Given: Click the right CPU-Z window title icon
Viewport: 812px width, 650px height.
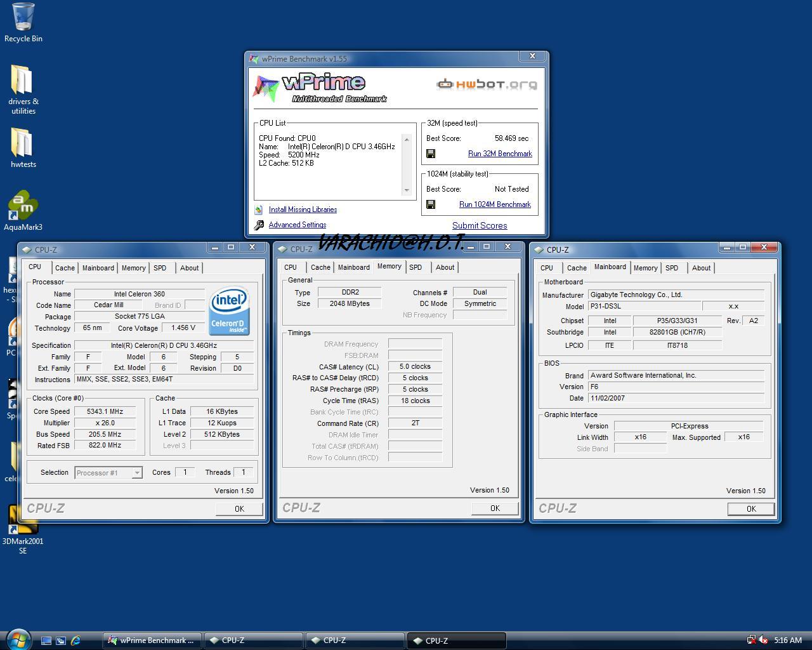Looking at the screenshot, I should (x=539, y=249).
